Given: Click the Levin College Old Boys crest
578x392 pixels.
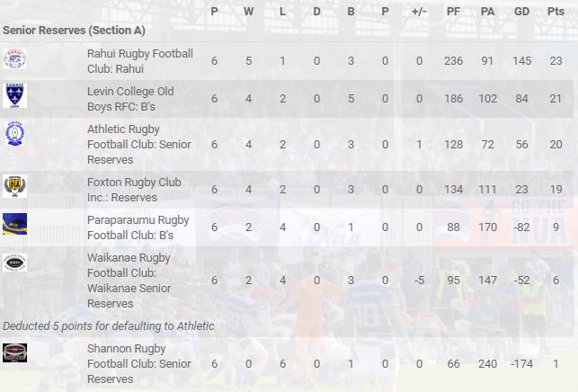Looking at the screenshot, I should coord(14,95).
